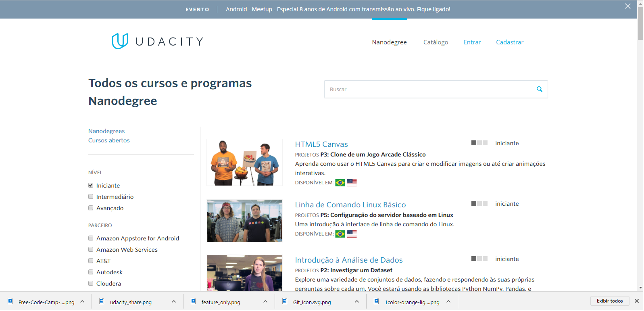Open options arrow for Git_icon.svg.png download
This screenshot has width=644, height=311.
357,301
